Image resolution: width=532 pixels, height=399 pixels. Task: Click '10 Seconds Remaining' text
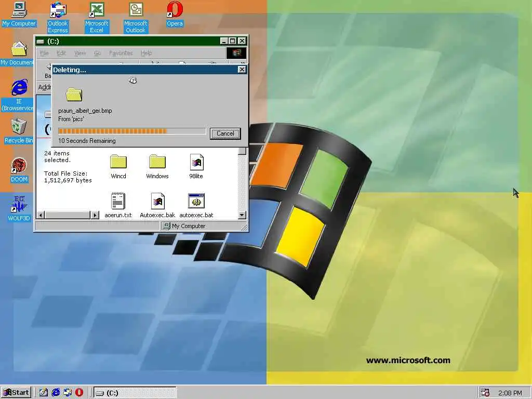tap(87, 141)
